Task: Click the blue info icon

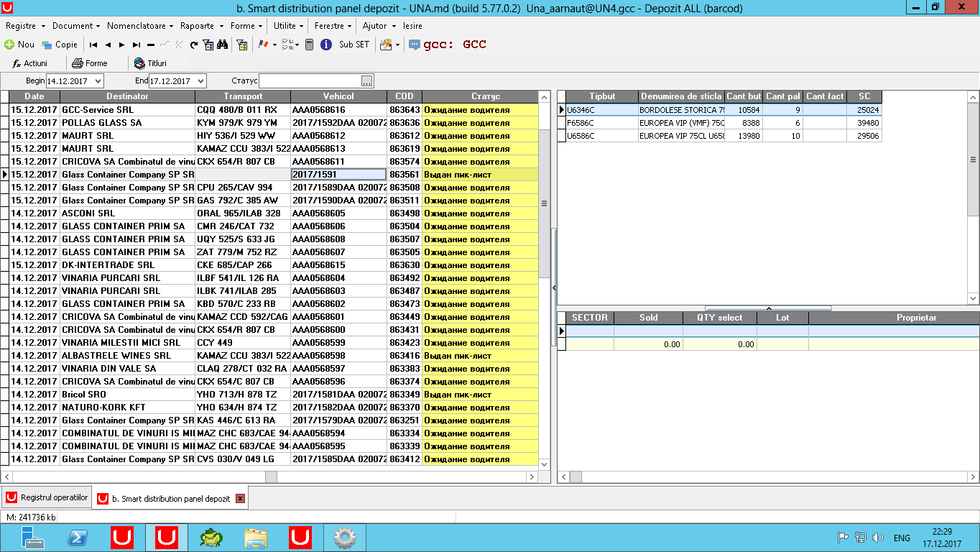Action: click(325, 45)
